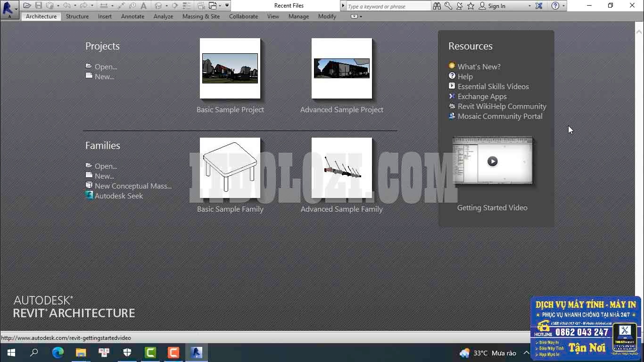
Task: Open the Collaborate ribbon tab
Action: pyautogui.click(x=243, y=16)
